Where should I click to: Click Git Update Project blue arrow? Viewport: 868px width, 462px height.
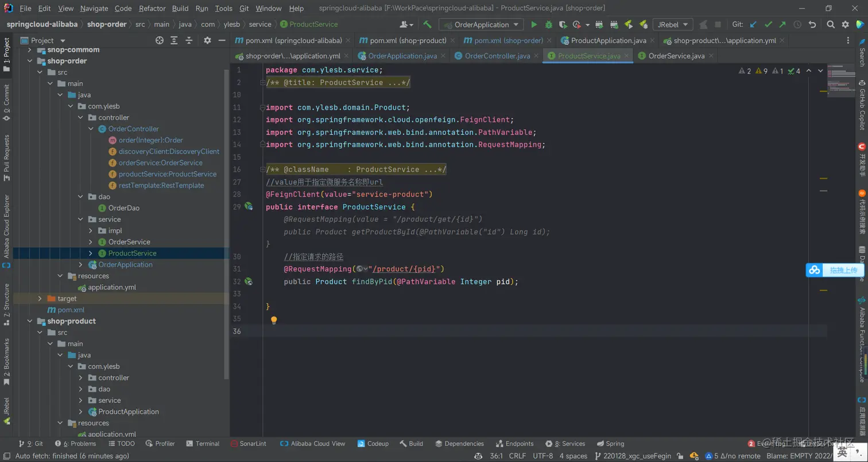[753, 25]
